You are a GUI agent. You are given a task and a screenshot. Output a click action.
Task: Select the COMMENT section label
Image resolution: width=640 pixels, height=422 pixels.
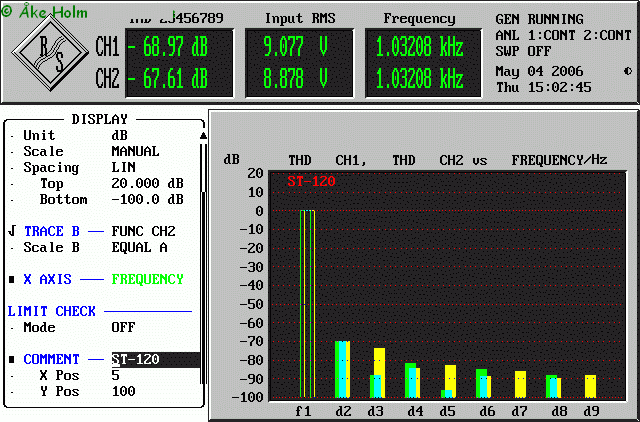point(51,360)
